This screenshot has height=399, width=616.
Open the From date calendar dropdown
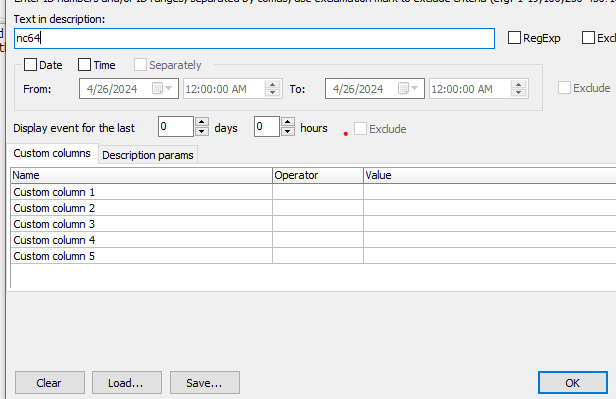[x=163, y=88]
